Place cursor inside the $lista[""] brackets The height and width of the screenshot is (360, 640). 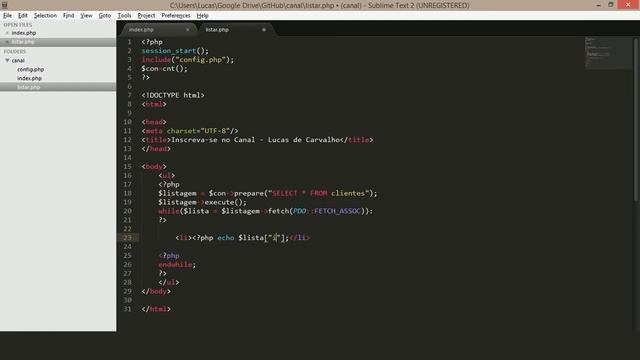pos(276,238)
